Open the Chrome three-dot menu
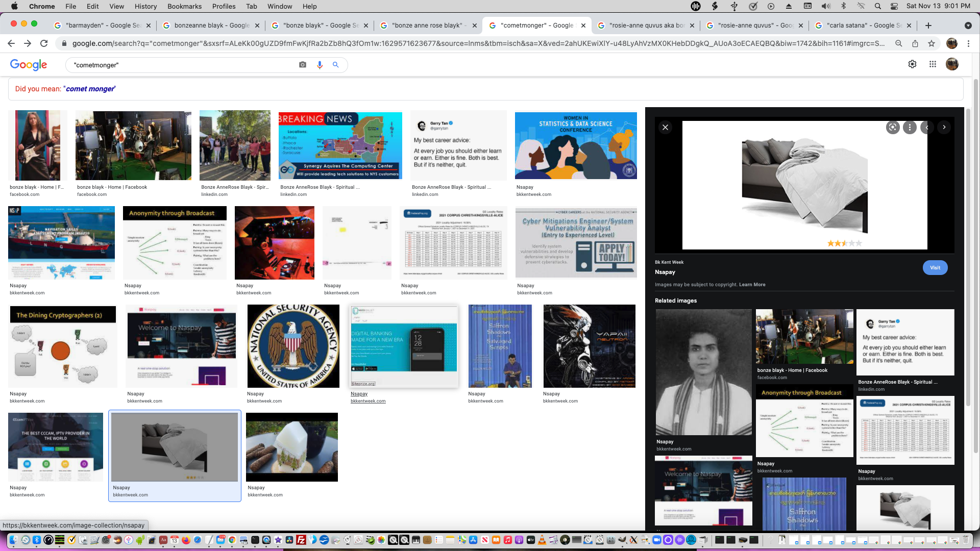Screen dimensions: 980x551 coord(969,43)
